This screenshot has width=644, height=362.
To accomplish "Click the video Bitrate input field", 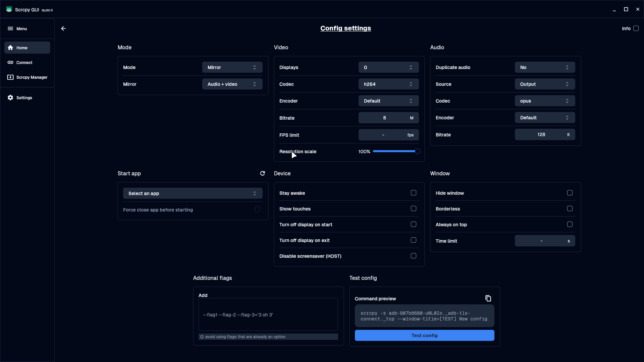I will (x=384, y=118).
